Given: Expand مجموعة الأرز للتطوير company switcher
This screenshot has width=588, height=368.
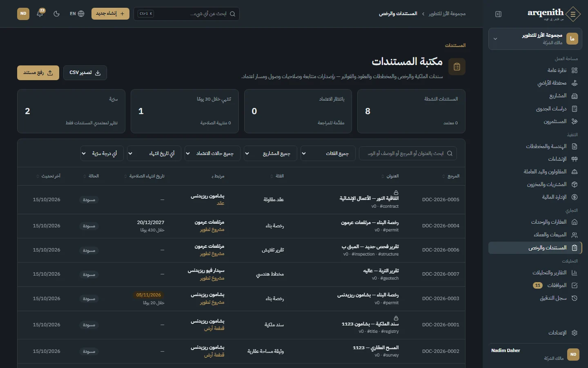Looking at the screenshot, I should [x=535, y=39].
